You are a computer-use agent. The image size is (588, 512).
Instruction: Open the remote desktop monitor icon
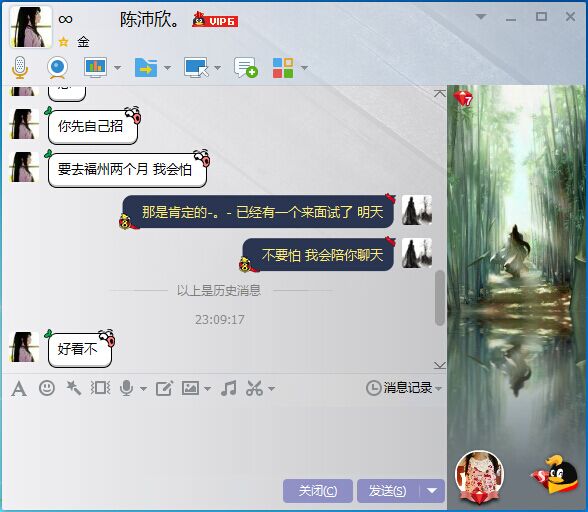(196, 68)
